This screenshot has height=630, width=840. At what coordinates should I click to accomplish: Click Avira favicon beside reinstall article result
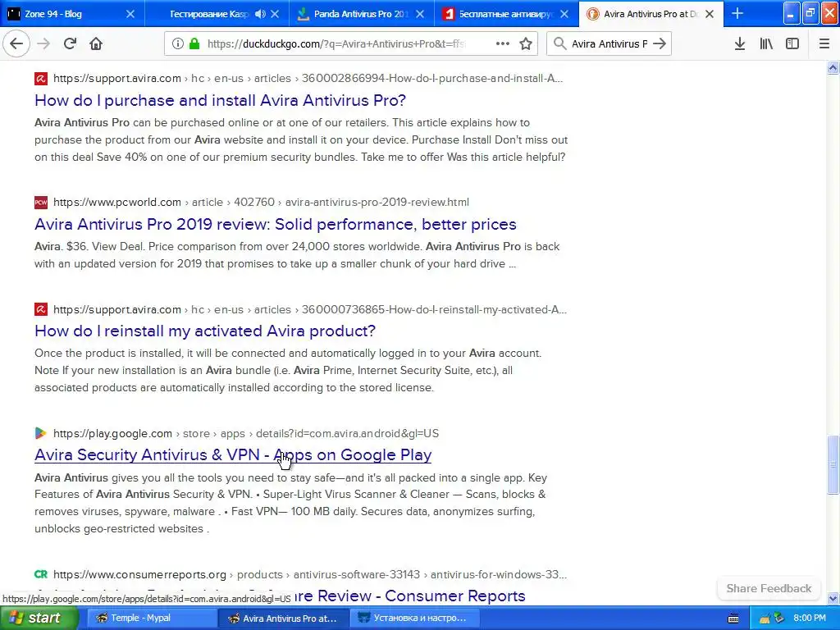tap(41, 309)
